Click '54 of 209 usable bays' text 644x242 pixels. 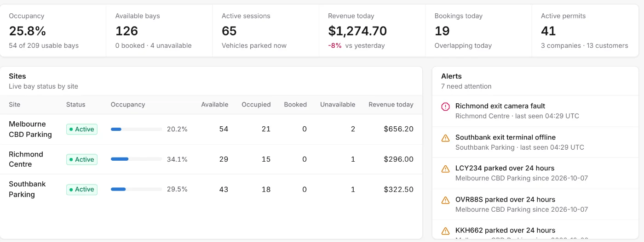[44, 45]
